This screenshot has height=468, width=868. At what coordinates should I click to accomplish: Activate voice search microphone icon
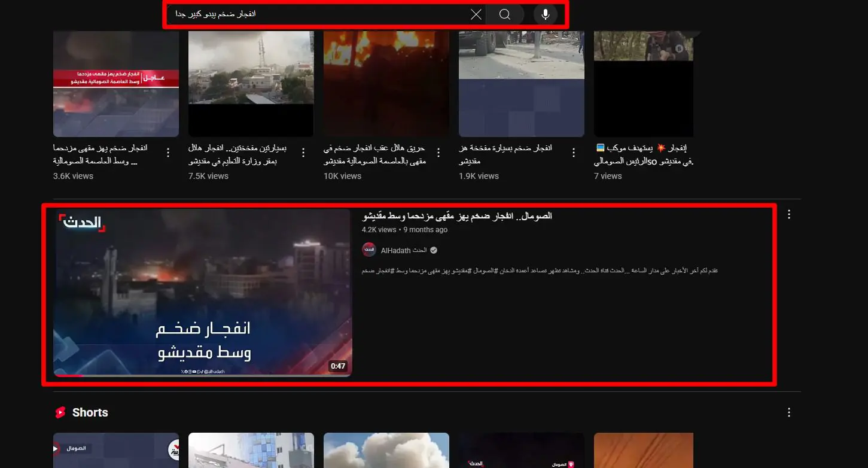click(x=545, y=14)
